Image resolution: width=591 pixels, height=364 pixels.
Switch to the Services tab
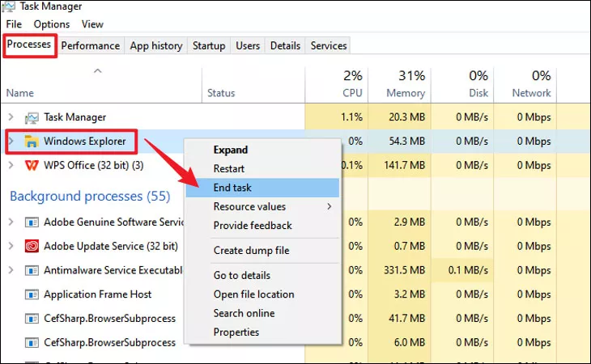click(329, 45)
